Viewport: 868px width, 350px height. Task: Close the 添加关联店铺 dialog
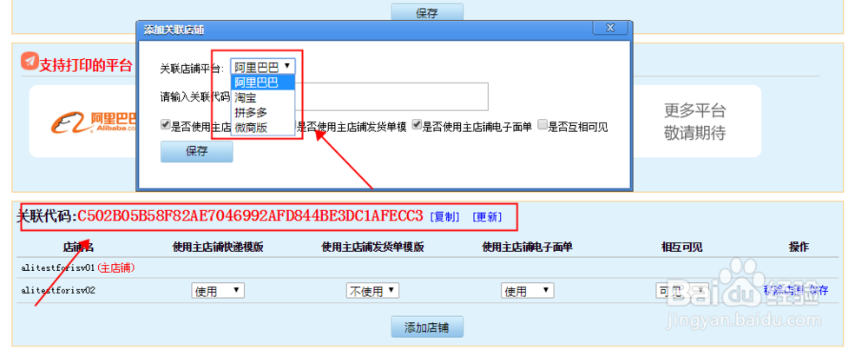click(609, 29)
